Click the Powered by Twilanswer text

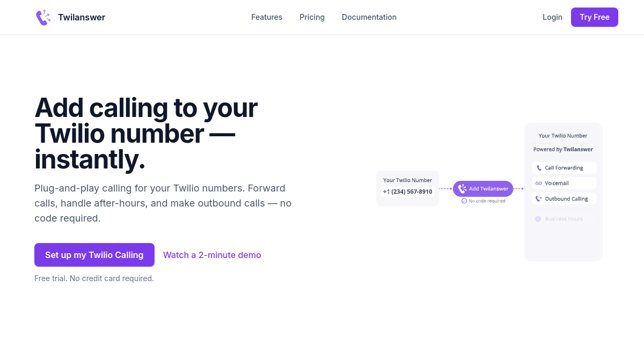tap(563, 149)
